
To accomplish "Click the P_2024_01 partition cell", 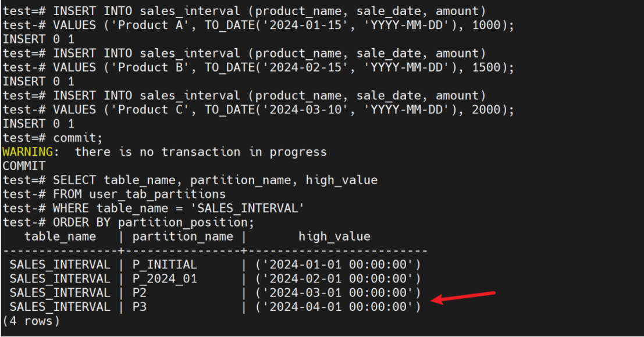I will tap(165, 279).
